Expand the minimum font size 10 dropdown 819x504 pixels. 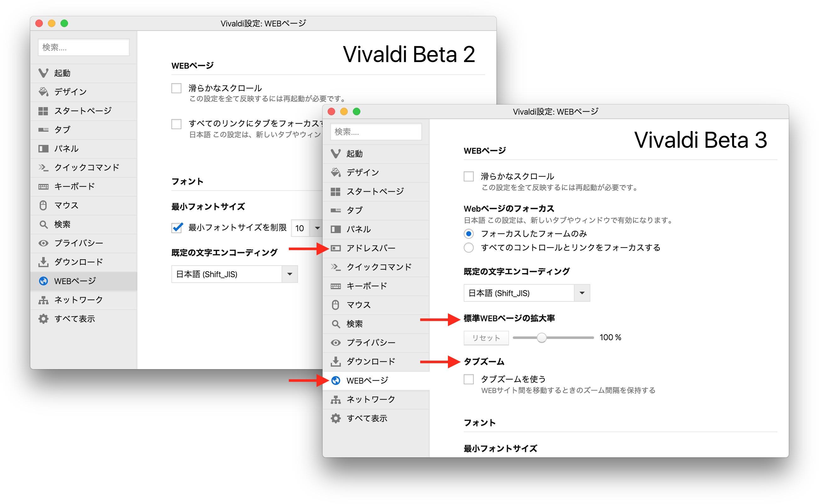tap(317, 228)
